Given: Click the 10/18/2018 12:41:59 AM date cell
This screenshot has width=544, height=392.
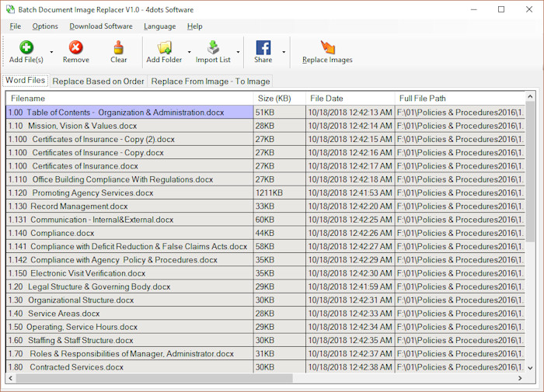Looking at the screenshot, I should (350, 286).
